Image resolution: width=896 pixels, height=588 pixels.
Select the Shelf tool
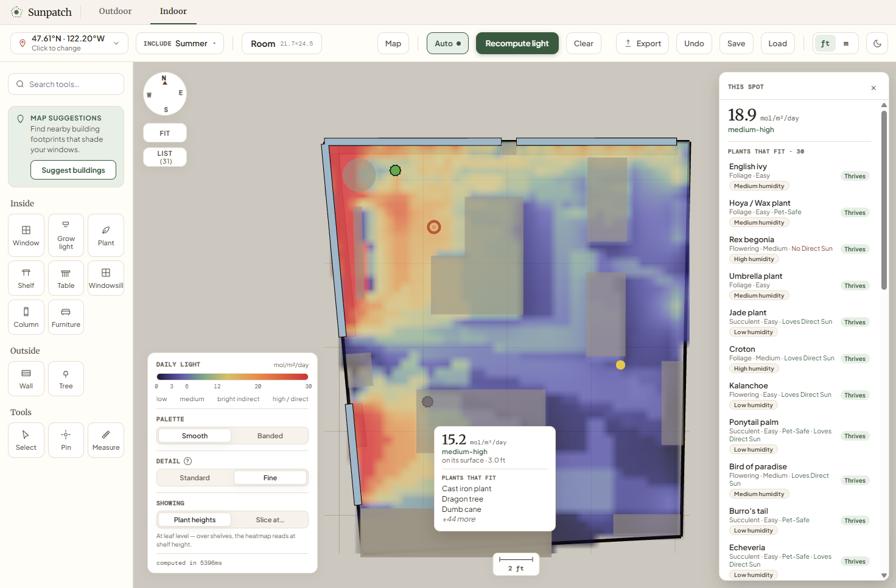tap(26, 278)
